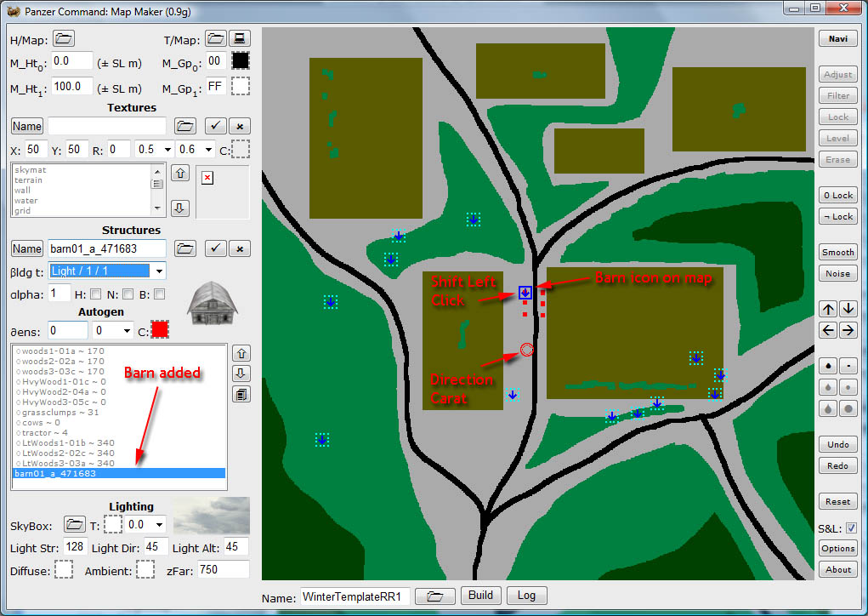The image size is (868, 616).
Task: Browse for a texture file in Textures
Action: coord(184,126)
